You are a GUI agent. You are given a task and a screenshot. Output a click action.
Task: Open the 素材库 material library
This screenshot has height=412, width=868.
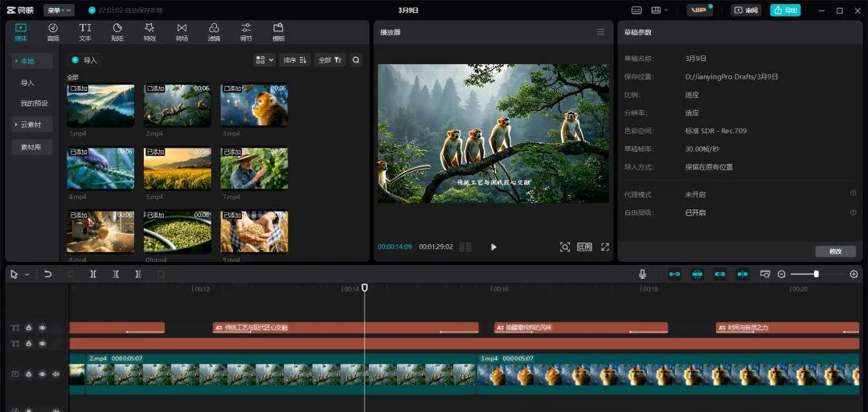point(32,147)
